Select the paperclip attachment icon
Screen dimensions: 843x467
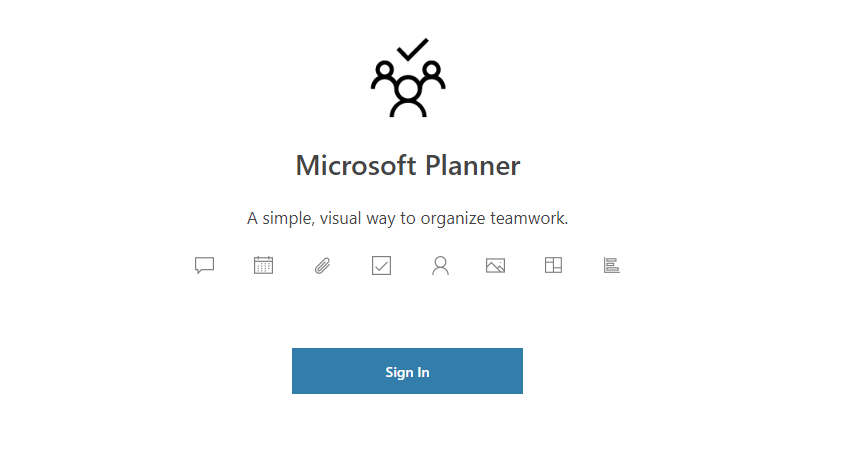tap(323, 265)
